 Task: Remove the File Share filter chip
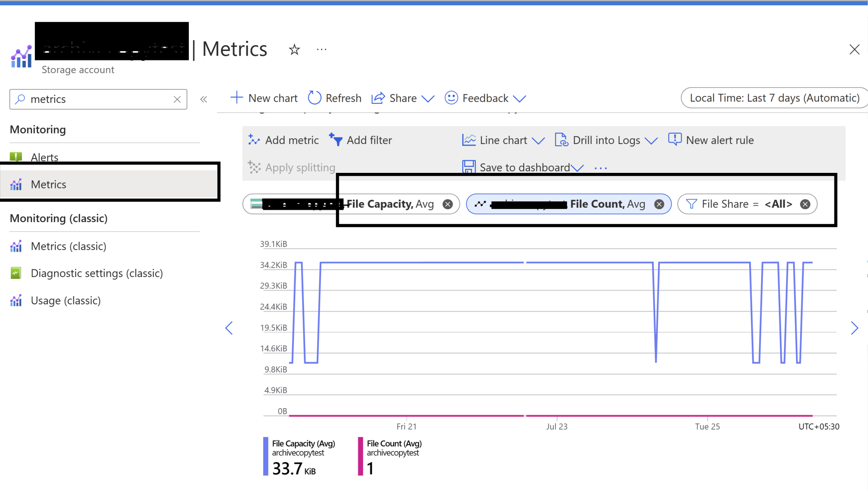pos(805,204)
